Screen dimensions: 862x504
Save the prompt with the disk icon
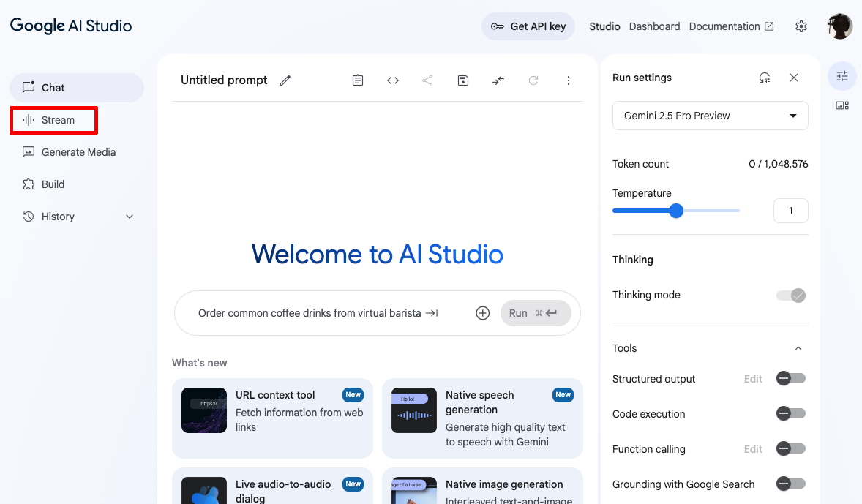pos(463,80)
